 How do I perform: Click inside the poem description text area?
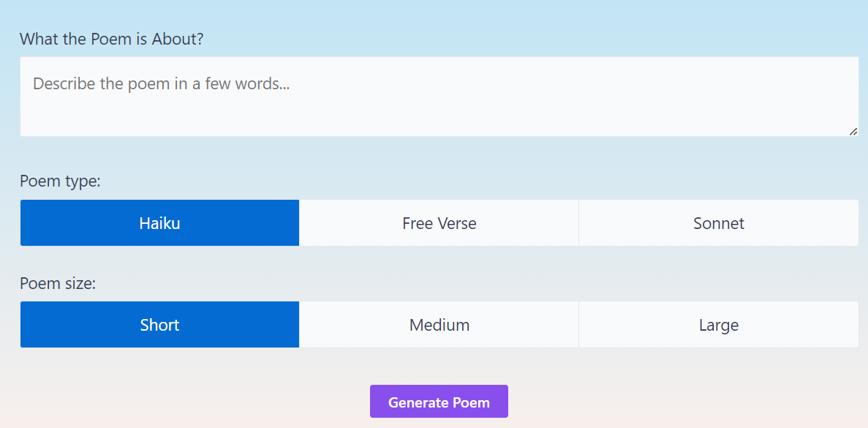tap(439, 96)
